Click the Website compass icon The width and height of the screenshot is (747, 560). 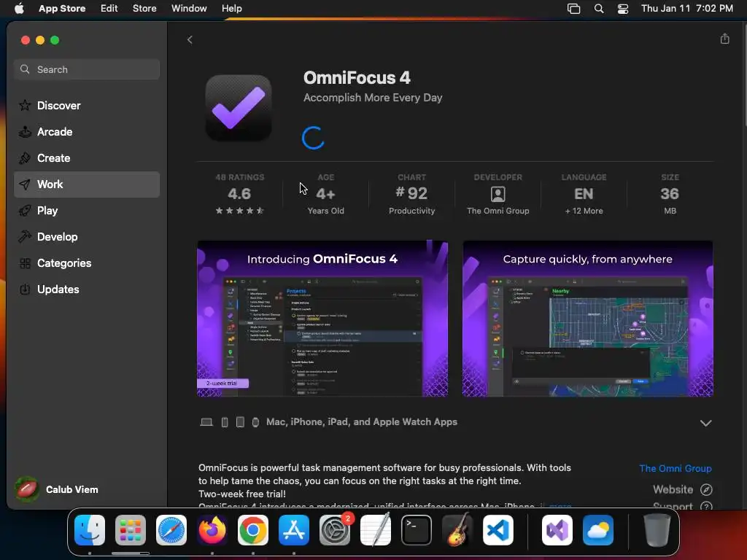[x=706, y=489]
